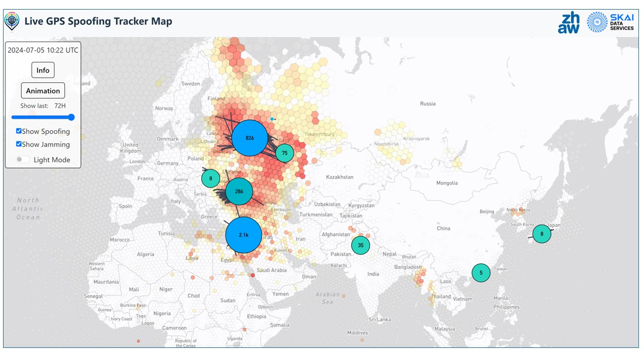Enable Light Mode toggle
The image size is (644, 362).
pos(23,159)
